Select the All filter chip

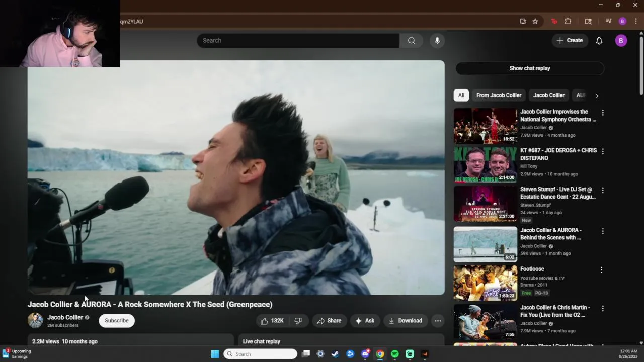coord(461,95)
